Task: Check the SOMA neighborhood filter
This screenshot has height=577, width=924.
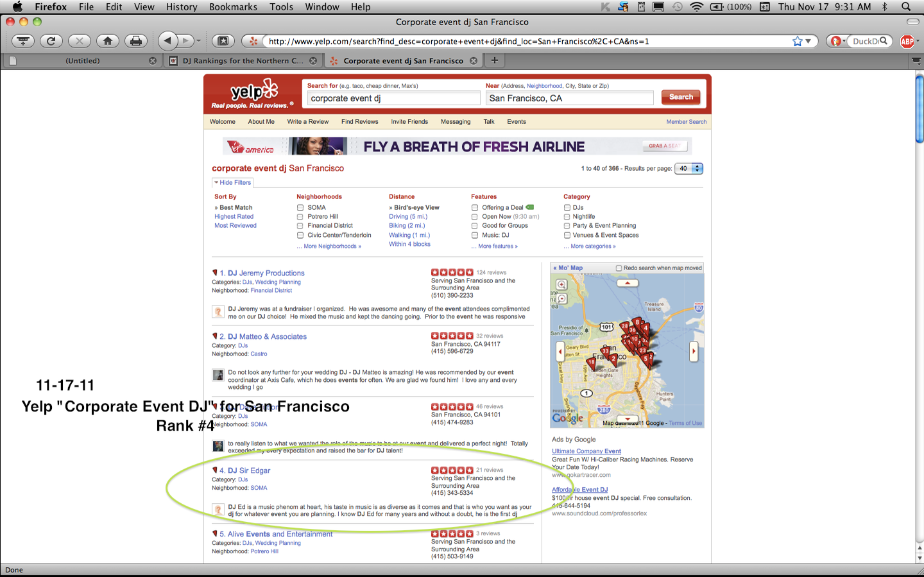Action: tap(300, 207)
